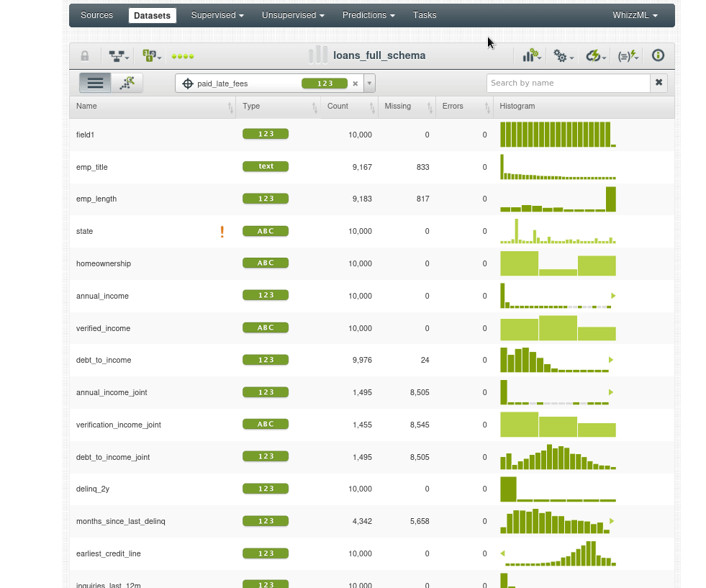This screenshot has width=706, height=588.
Task: Open the Tasks tab
Action: (x=425, y=15)
